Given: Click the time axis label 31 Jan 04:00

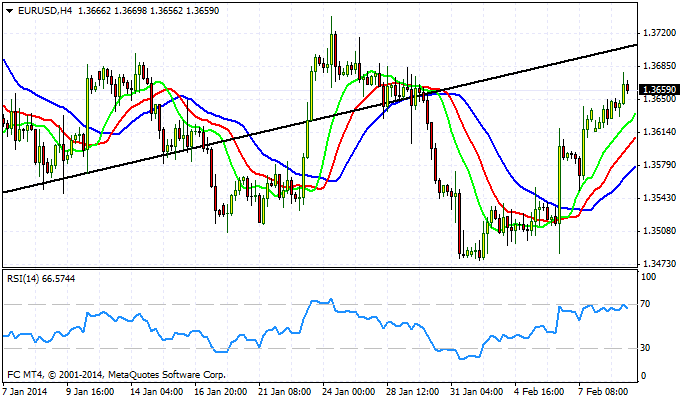Looking at the screenshot, I should [x=477, y=391].
